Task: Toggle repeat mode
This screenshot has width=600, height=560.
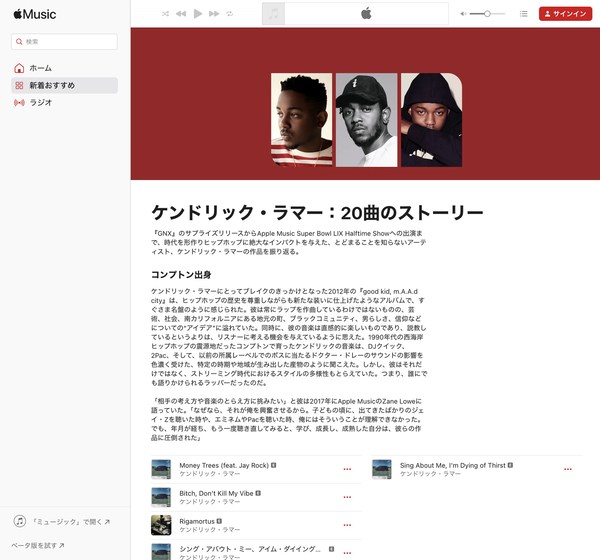Action: click(x=230, y=14)
